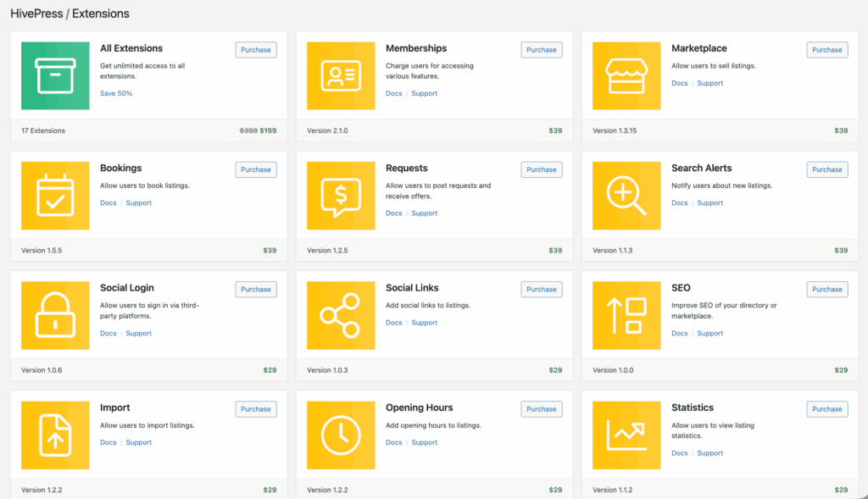The image size is (868, 499).
Task: Click 'Version 2.1.0' under Memberships
Action: click(328, 131)
